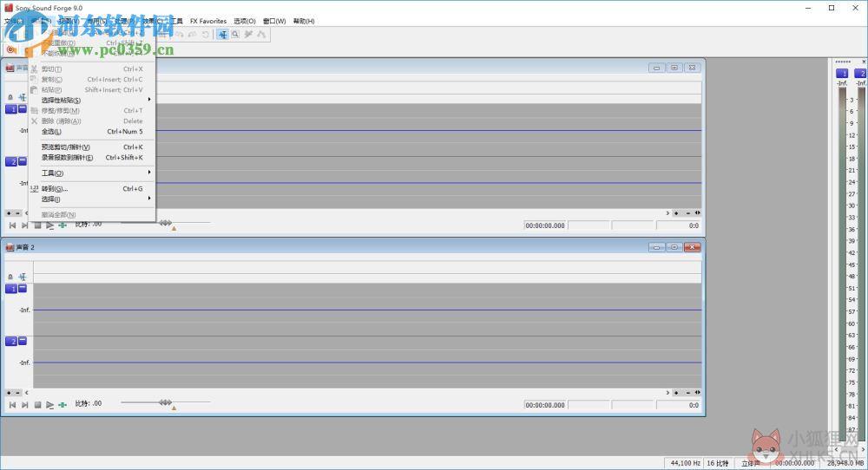The height and width of the screenshot is (470, 868).
Task: Click the scroll right arrow in 声音 2
Action: 667,393
